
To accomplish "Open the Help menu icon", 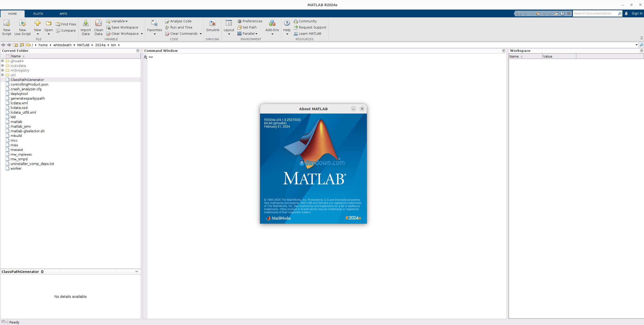I will pos(287,23).
